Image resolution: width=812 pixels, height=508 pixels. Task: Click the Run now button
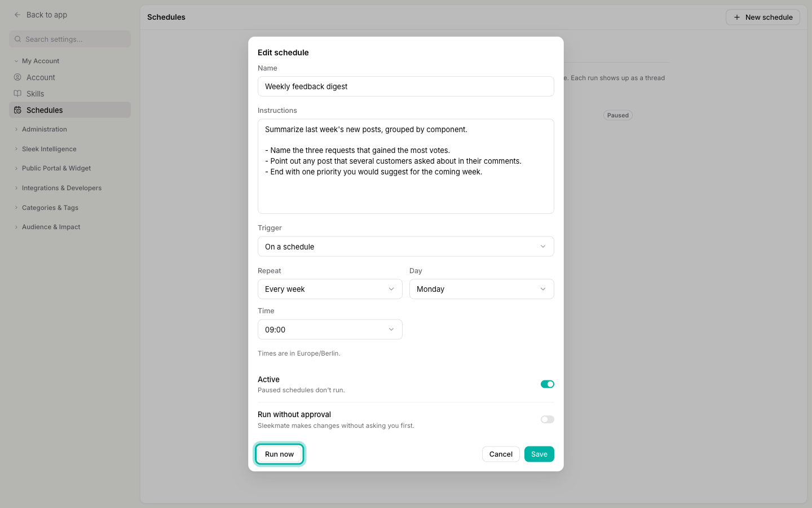(x=279, y=454)
